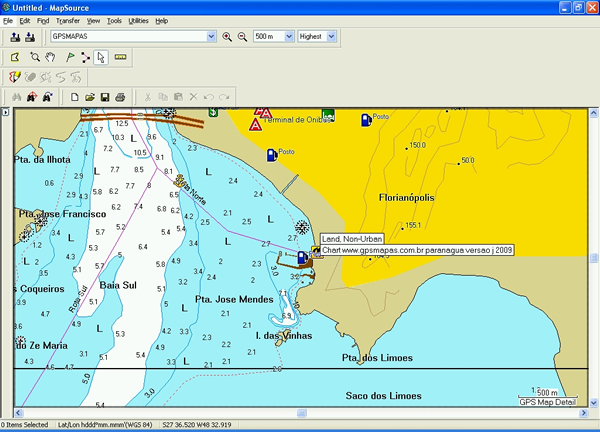Image resolution: width=600 pixels, height=432 pixels.
Task: Select the Route tool
Action: pos(85,58)
